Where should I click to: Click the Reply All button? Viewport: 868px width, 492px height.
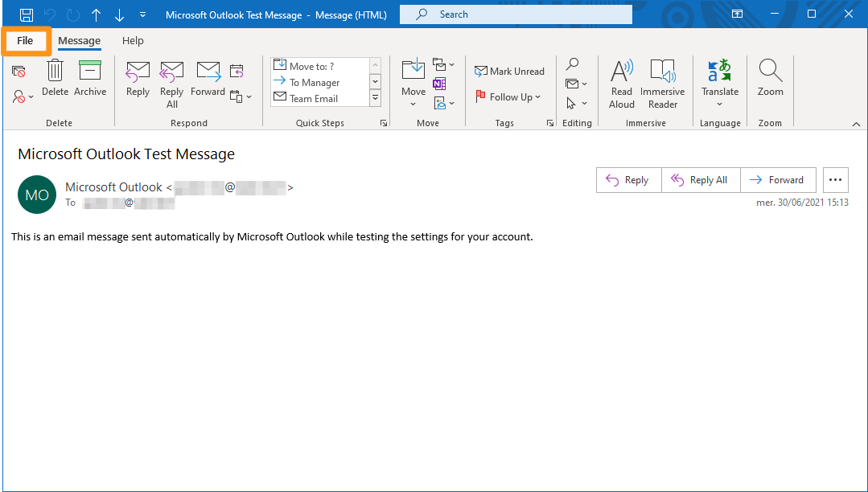pyautogui.click(x=700, y=179)
